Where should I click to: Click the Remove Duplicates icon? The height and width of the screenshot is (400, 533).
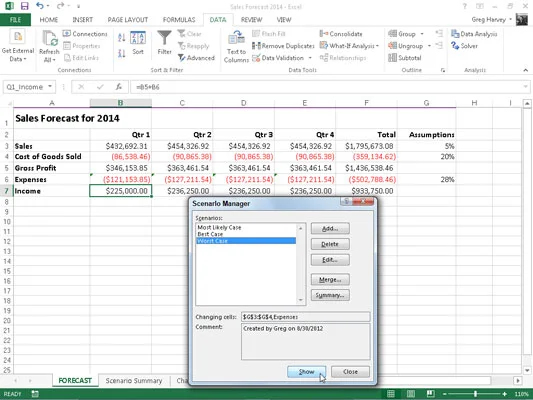(256, 46)
